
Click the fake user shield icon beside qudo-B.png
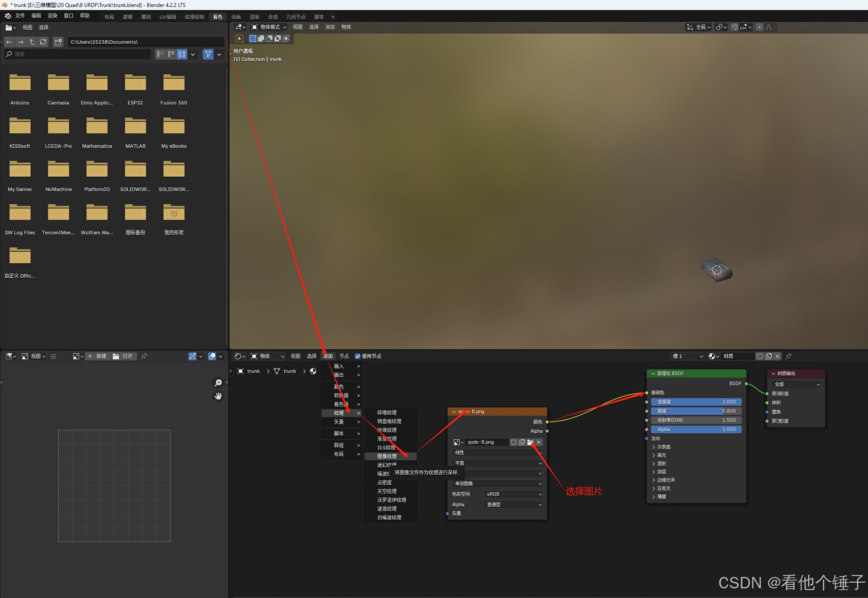(513, 442)
